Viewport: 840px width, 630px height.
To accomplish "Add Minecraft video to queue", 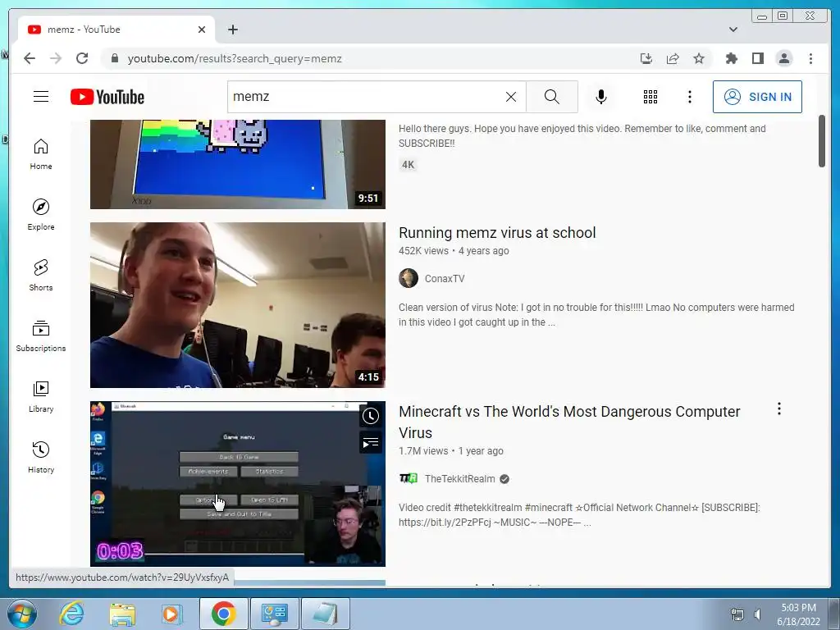I will coord(370,443).
